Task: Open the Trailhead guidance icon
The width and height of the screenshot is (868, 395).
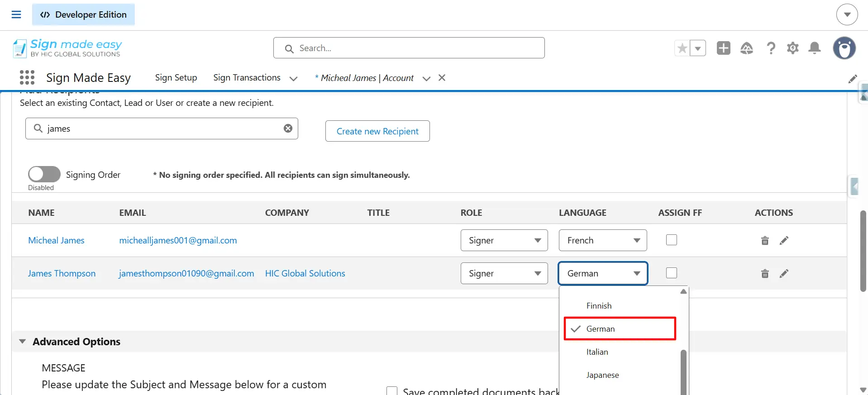Action: coord(746,48)
